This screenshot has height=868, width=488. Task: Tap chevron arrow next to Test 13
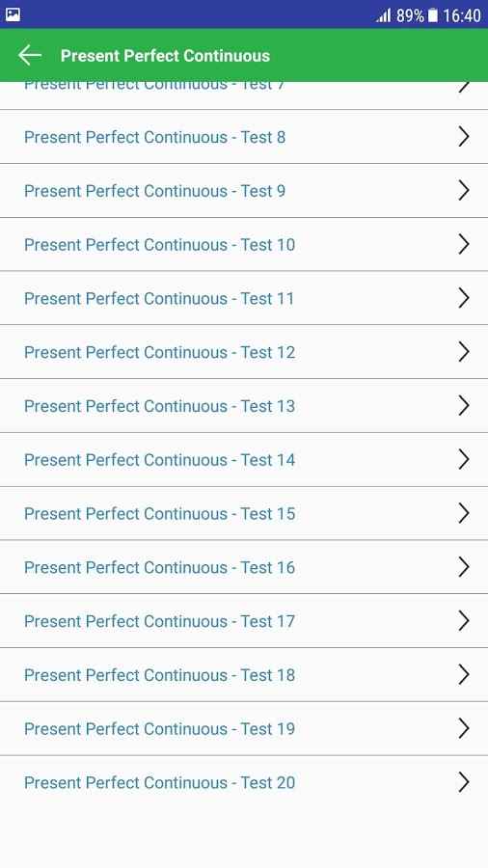click(x=464, y=406)
